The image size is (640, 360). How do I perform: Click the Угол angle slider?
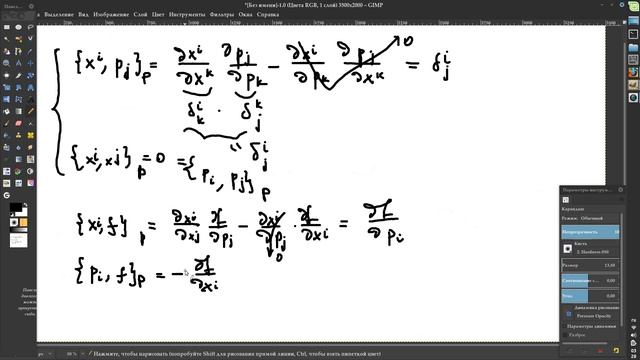click(x=590, y=296)
